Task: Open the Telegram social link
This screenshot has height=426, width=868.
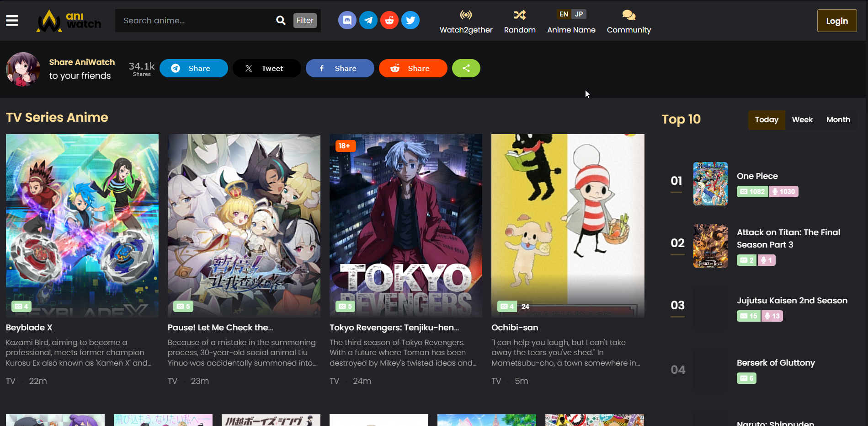Action: click(x=368, y=20)
